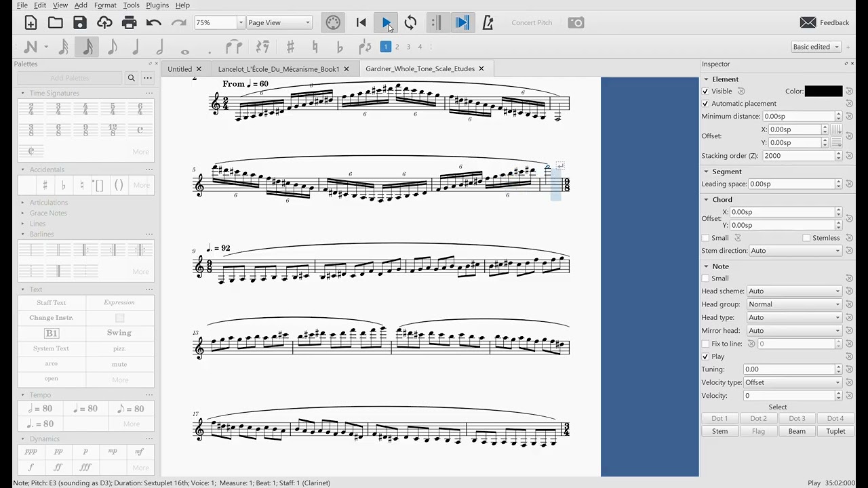The width and height of the screenshot is (868, 488).
Task: Select voice 2
Action: tap(397, 47)
